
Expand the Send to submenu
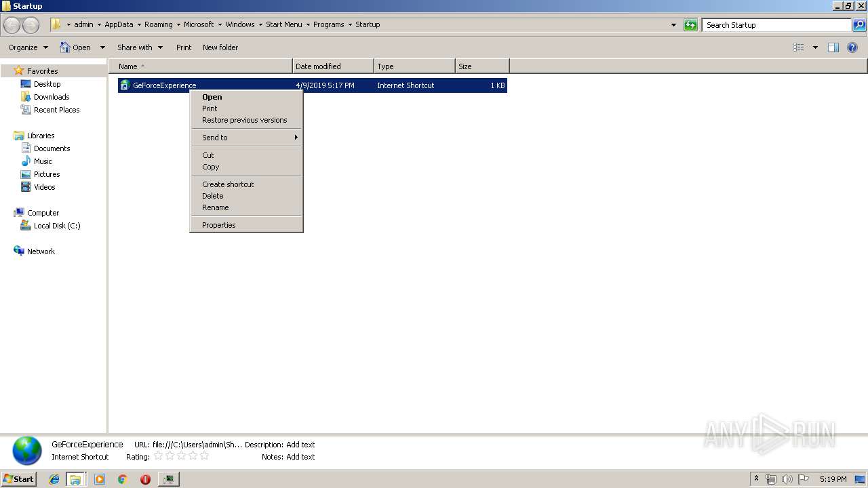click(x=246, y=138)
